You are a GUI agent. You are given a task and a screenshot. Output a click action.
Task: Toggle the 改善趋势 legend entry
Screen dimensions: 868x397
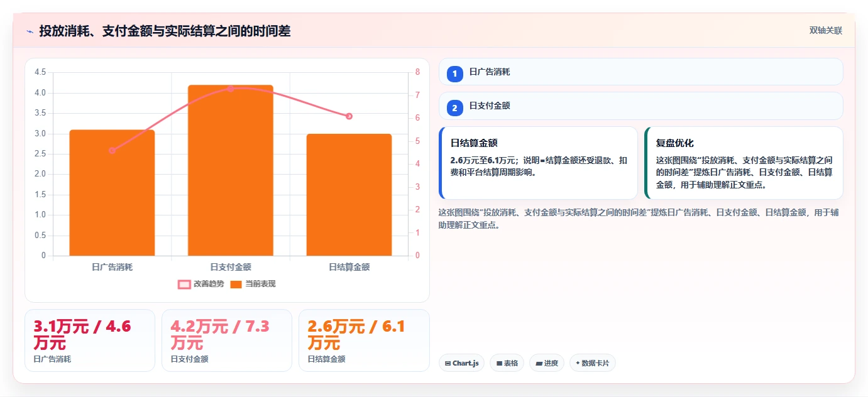click(x=201, y=284)
